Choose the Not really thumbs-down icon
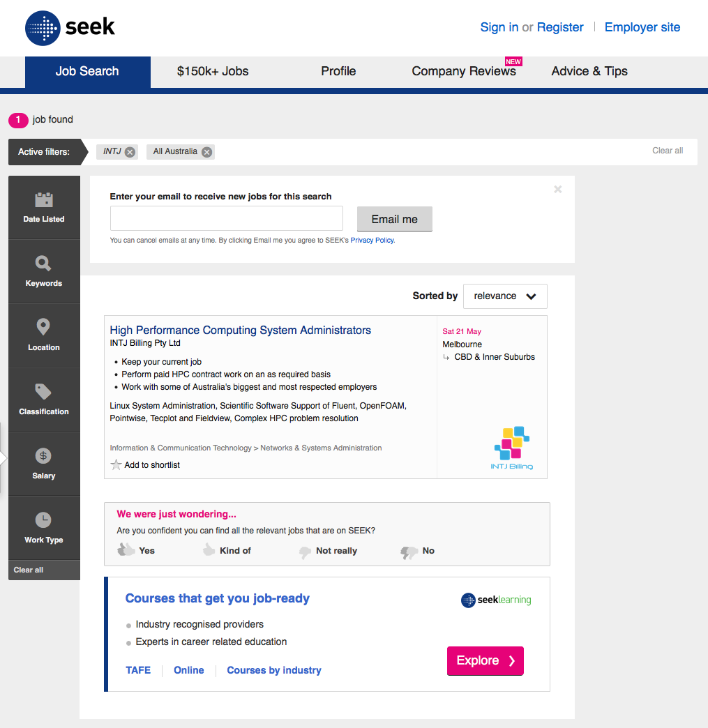 pos(305,552)
